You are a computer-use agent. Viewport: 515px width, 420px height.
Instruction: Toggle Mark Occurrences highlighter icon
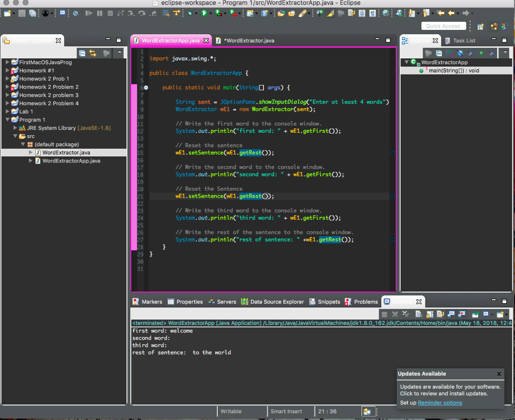[x=330, y=13]
